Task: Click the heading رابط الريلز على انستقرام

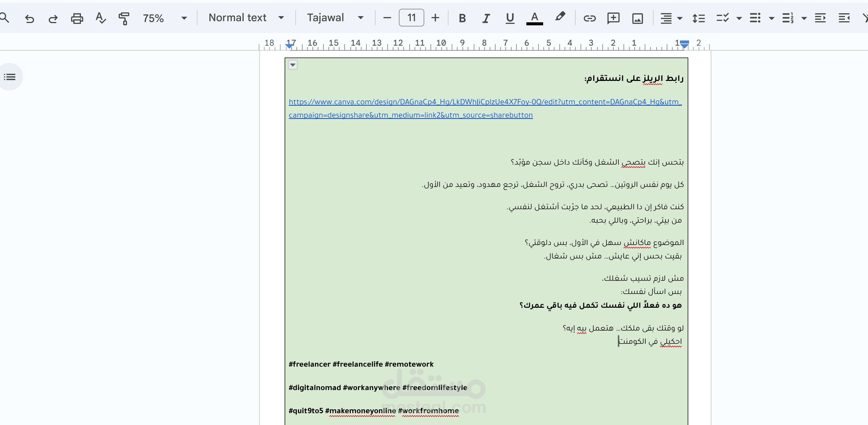Action: click(x=633, y=78)
